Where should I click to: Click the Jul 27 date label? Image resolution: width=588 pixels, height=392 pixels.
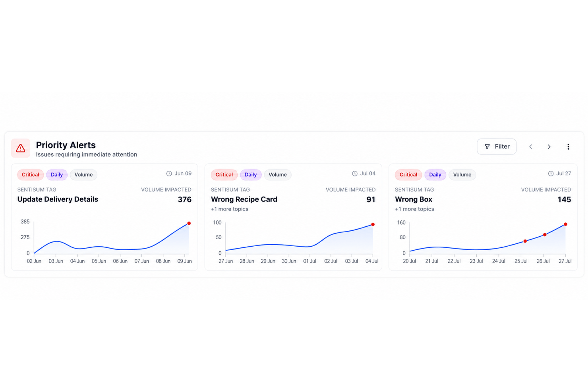564,174
